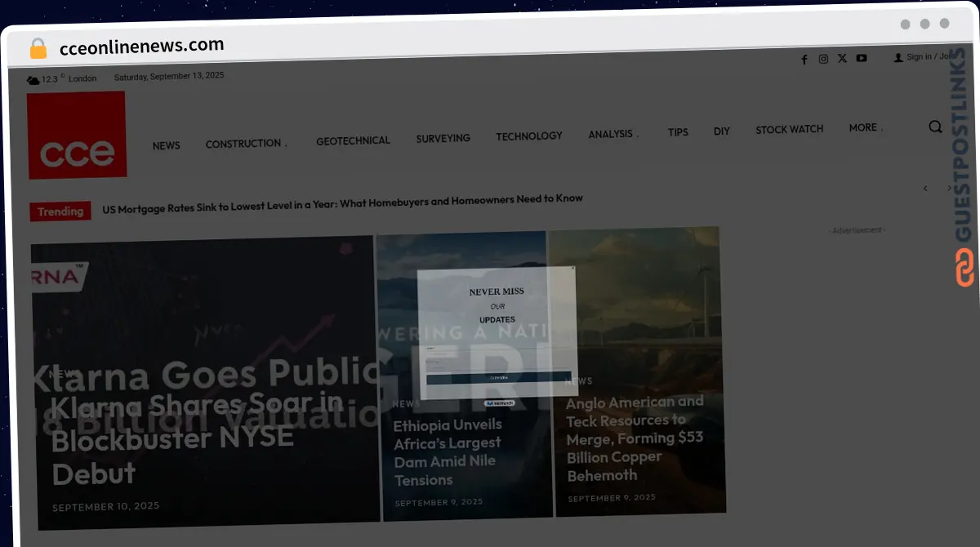
Task: Show next trending headline arrow
Action: coord(949,188)
